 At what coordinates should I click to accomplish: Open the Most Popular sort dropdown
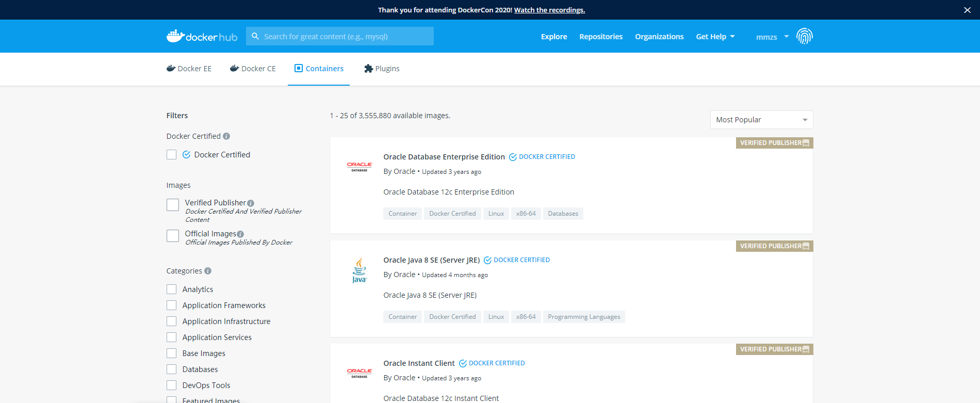761,120
